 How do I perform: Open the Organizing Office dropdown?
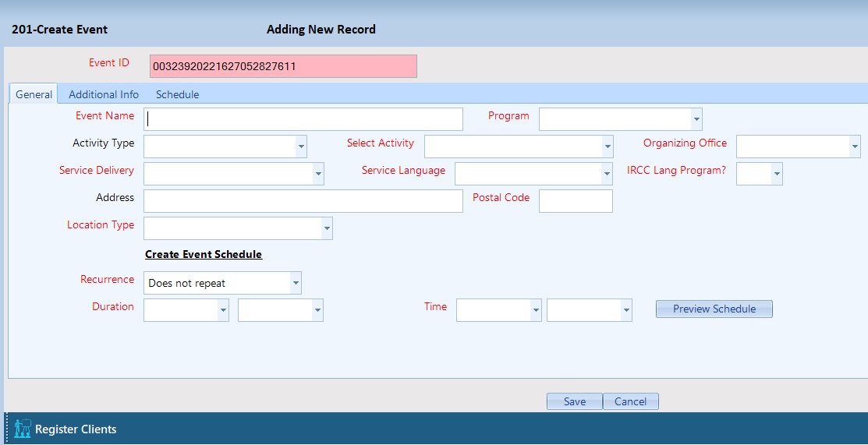pos(855,147)
